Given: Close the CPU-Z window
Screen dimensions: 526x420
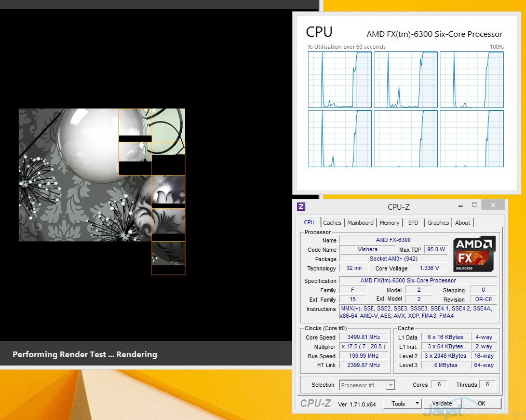Looking at the screenshot, I should pos(492,206).
